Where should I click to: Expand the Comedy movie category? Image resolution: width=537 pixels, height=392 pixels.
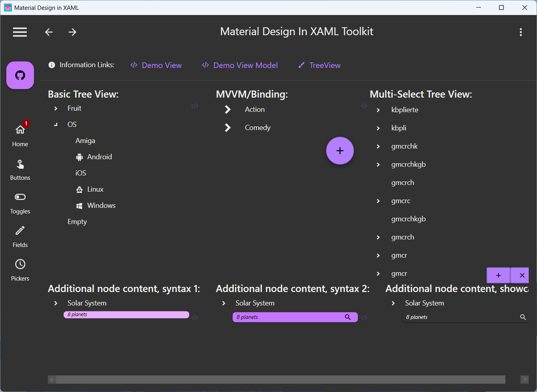point(228,128)
